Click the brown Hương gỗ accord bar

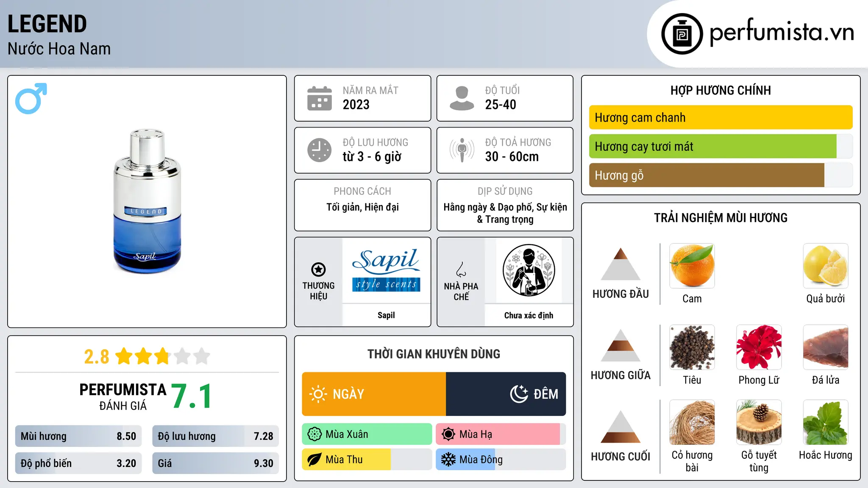[707, 175]
